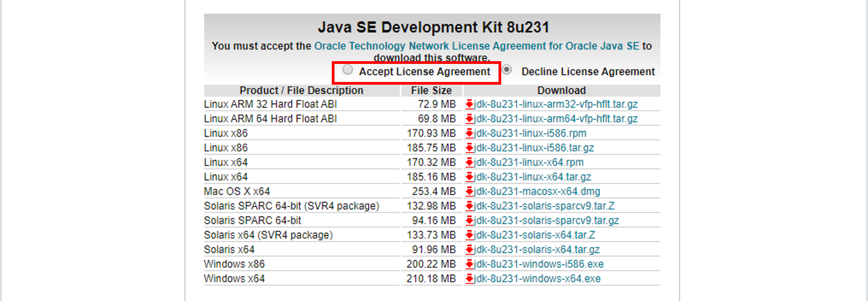The width and height of the screenshot is (868, 301).
Task: Click download arrow icon for macosx-x64.dmg
Action: [469, 192]
